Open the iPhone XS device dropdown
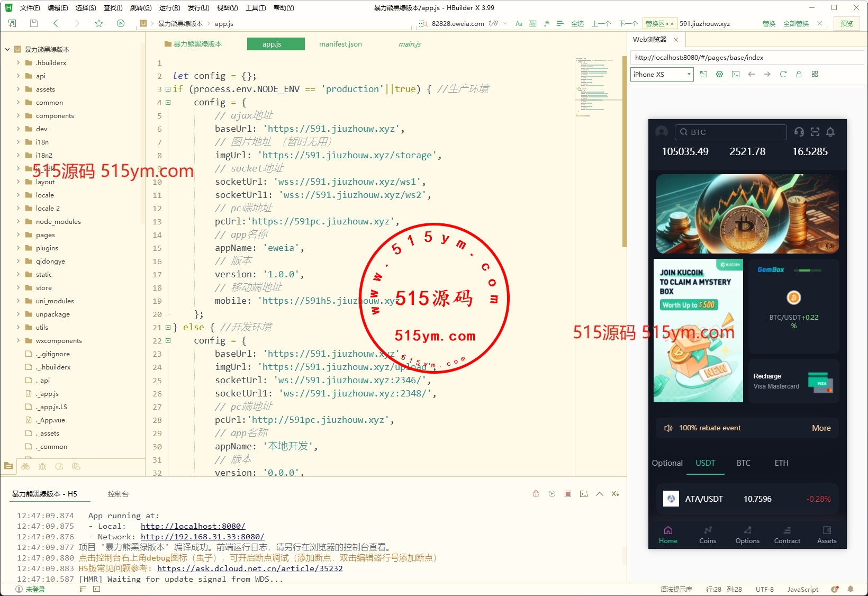The width and height of the screenshot is (868, 596). tap(662, 74)
